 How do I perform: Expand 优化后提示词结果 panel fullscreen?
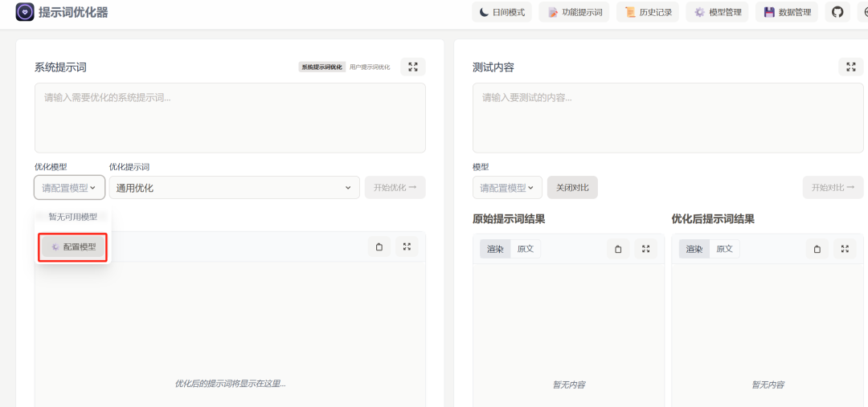click(x=845, y=249)
